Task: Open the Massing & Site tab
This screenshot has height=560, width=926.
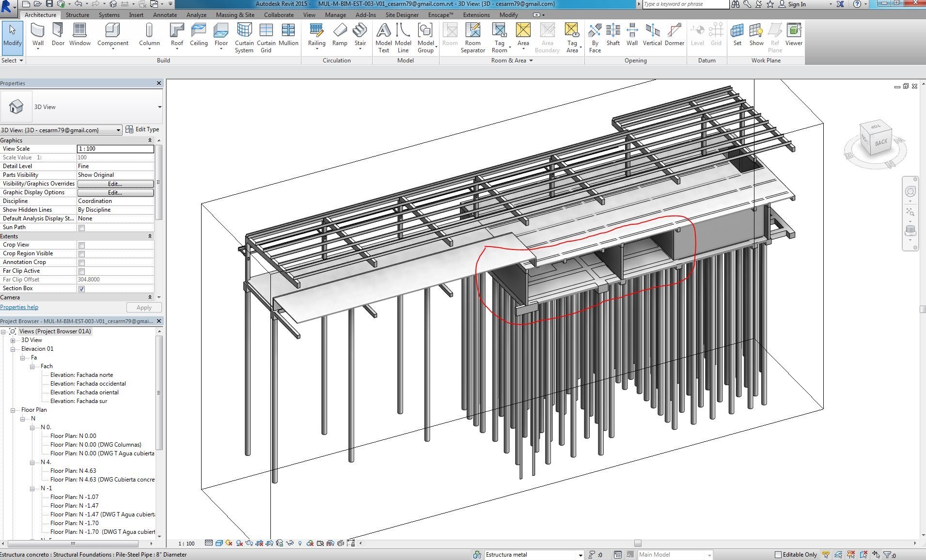Action: pos(235,15)
